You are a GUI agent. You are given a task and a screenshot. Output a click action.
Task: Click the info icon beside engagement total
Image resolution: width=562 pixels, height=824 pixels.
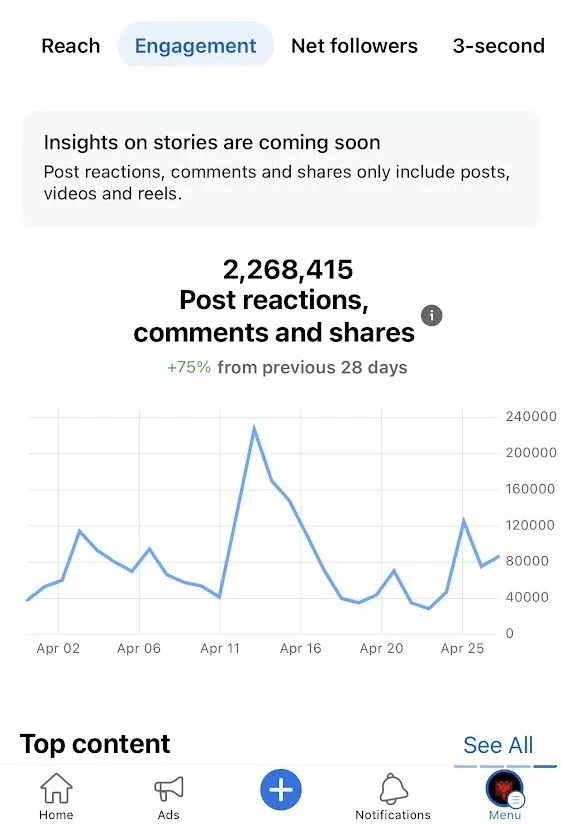(432, 315)
